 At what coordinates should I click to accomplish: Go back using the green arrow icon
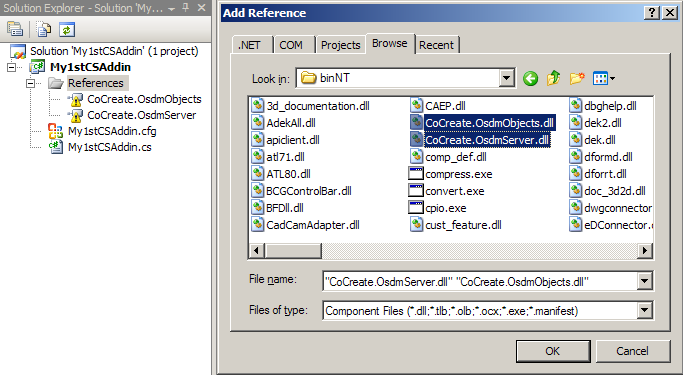[x=530, y=78]
